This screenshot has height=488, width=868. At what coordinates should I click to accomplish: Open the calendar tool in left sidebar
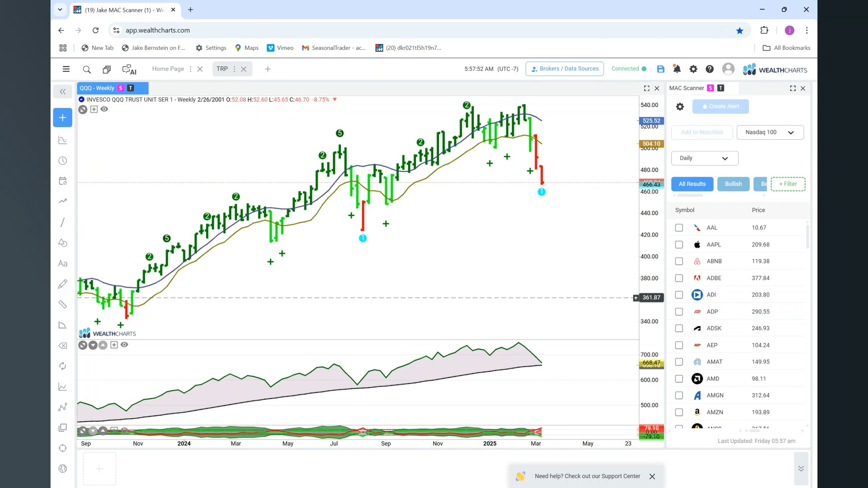pyautogui.click(x=63, y=181)
